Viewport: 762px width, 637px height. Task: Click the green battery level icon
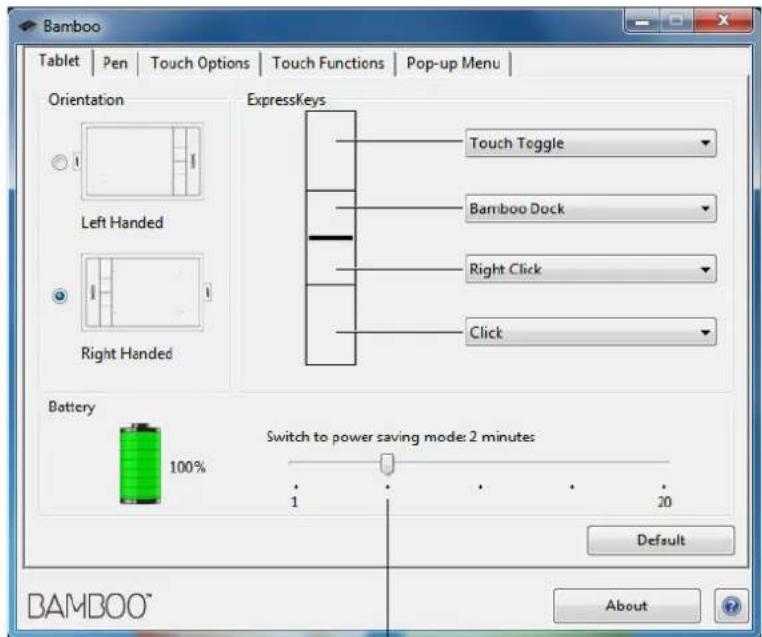[140, 464]
